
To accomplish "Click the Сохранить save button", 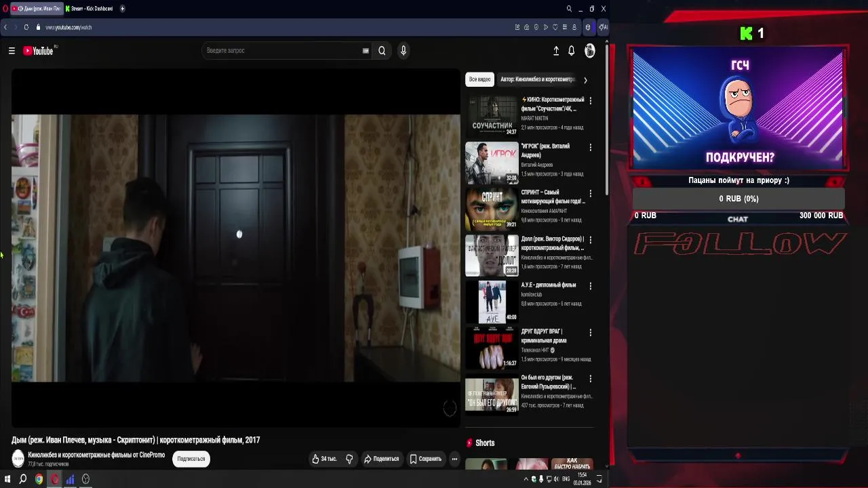I will 425,459.
